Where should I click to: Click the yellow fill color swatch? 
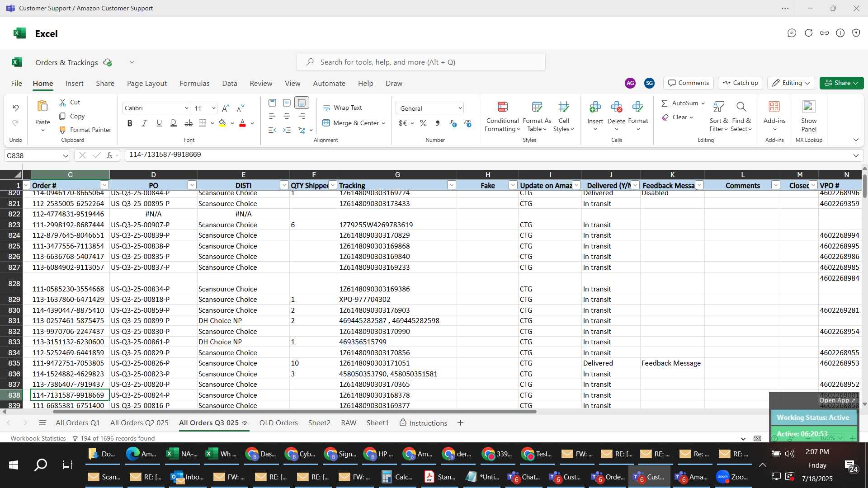[x=222, y=123]
